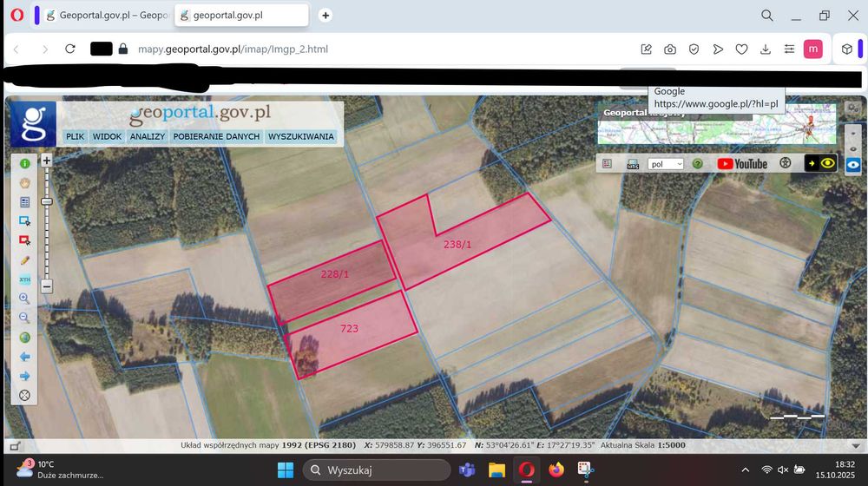Open the XYH coordinates tool
The width and height of the screenshot is (868, 486).
pyautogui.click(x=24, y=279)
